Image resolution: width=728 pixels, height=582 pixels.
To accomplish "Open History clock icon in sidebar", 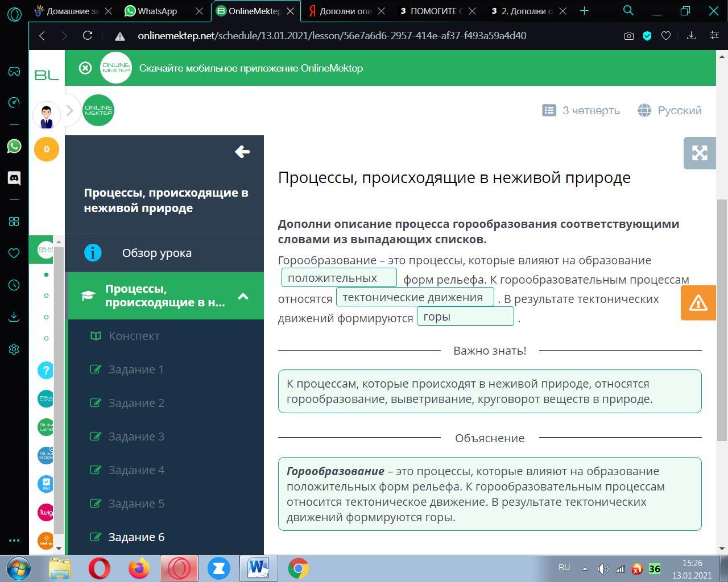I will pos(14,285).
